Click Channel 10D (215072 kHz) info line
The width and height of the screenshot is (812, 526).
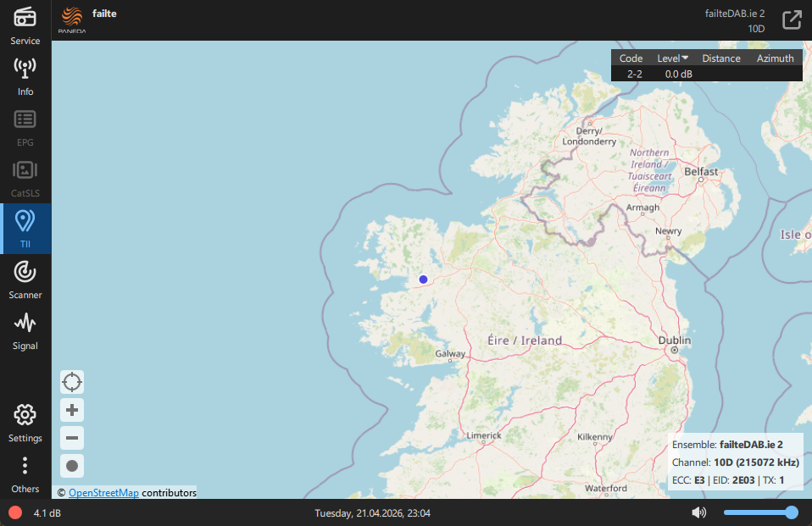736,462
